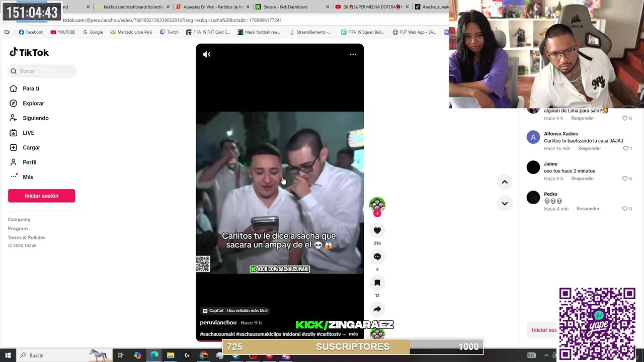This screenshot has width=644, height=362.
Task: Focus the Buscar search field in TikTok
Action: (42, 71)
